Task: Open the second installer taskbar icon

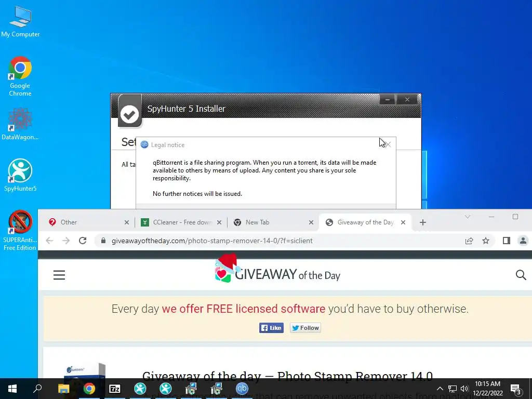Action: (x=217, y=389)
